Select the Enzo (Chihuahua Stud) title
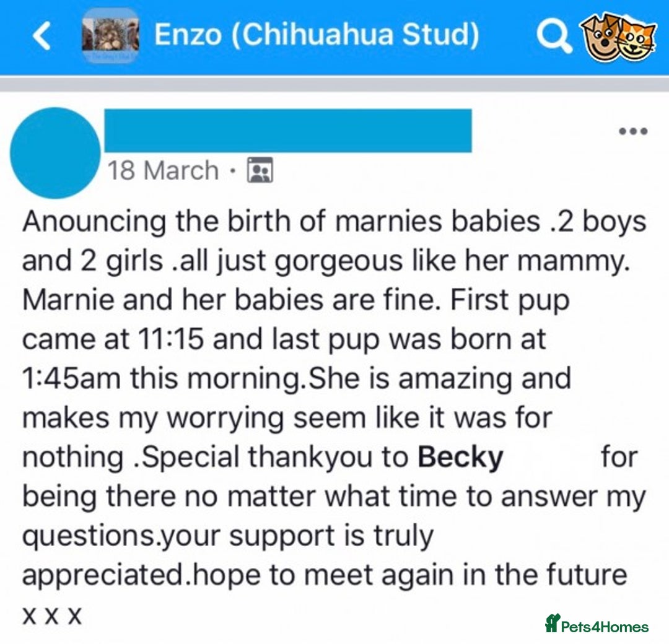The height and width of the screenshot is (644, 669). tap(317, 35)
